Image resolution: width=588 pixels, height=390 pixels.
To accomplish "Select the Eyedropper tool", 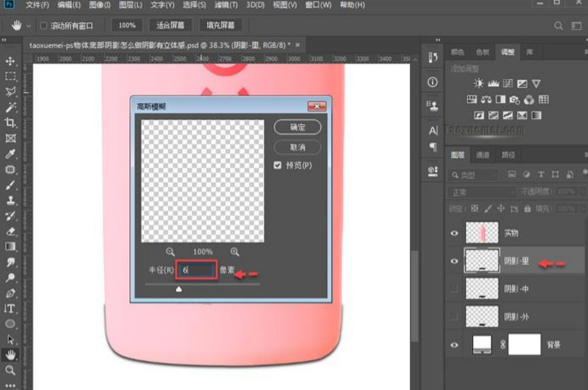I will [10, 153].
